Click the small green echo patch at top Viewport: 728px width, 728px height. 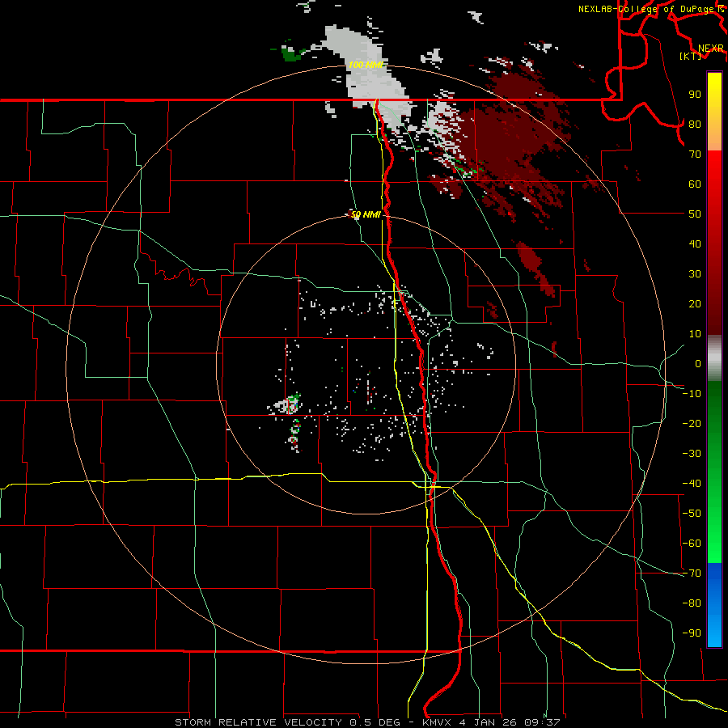coord(291,54)
